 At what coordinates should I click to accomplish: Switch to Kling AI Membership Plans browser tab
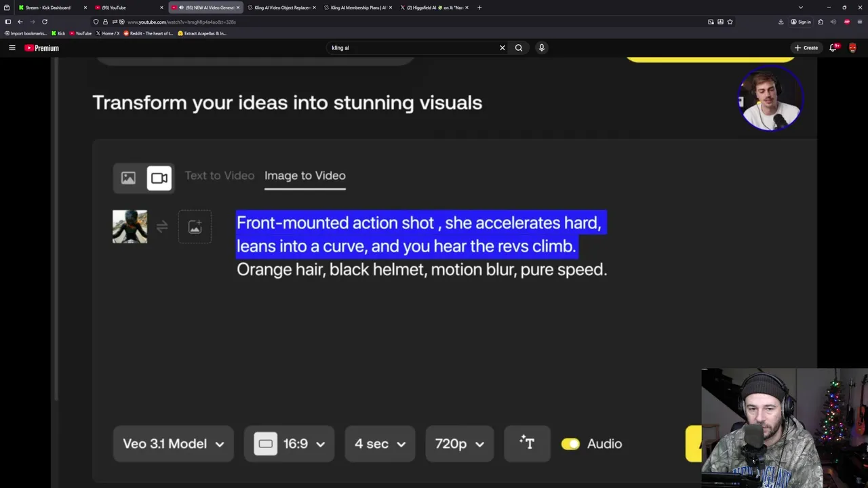click(357, 7)
